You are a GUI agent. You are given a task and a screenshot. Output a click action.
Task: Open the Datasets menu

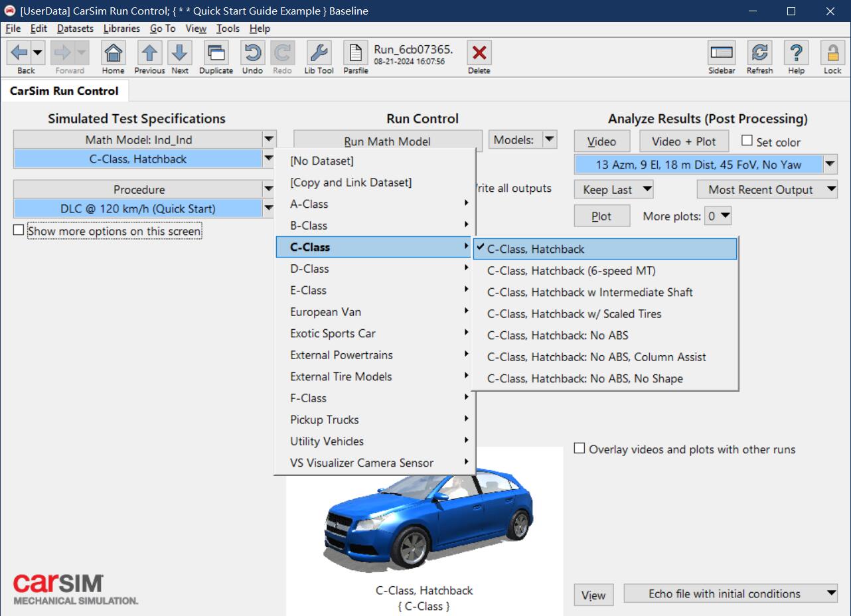click(x=75, y=29)
